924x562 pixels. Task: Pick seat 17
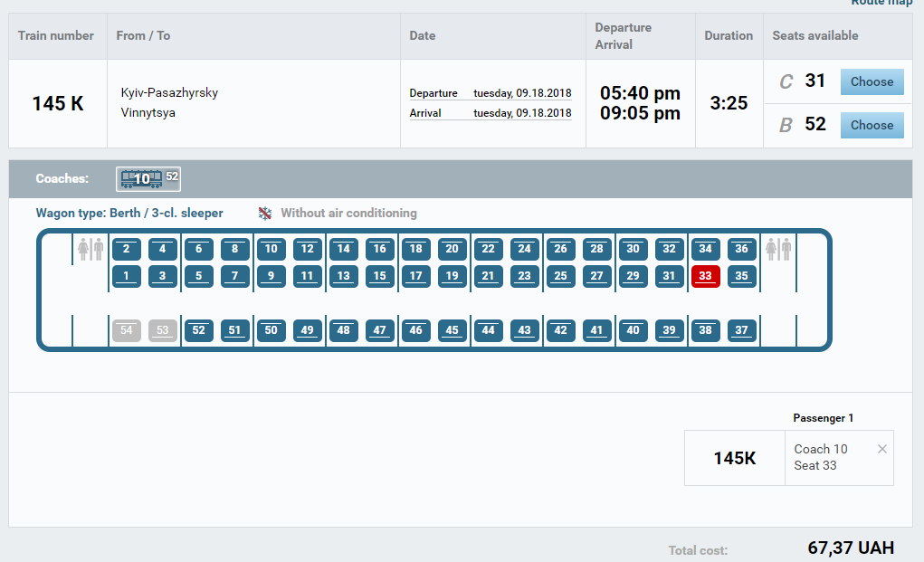click(x=416, y=276)
